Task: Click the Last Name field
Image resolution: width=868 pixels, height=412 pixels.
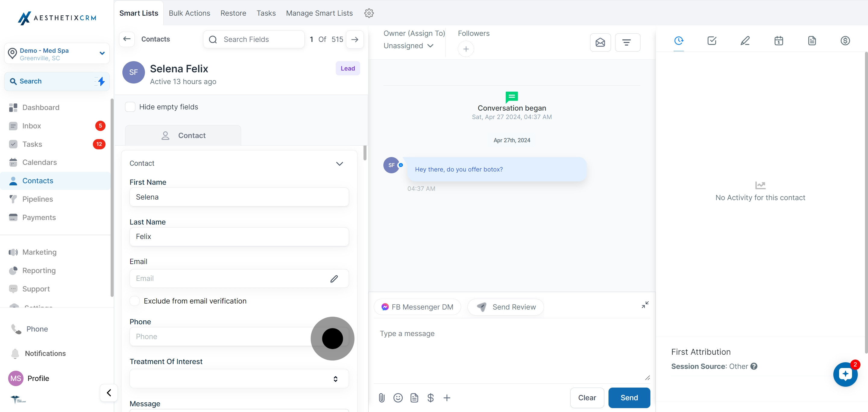Action: pyautogui.click(x=239, y=237)
